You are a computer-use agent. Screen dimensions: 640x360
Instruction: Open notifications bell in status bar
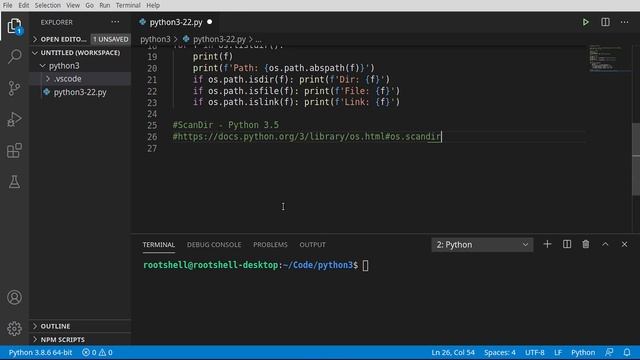[x=627, y=352]
